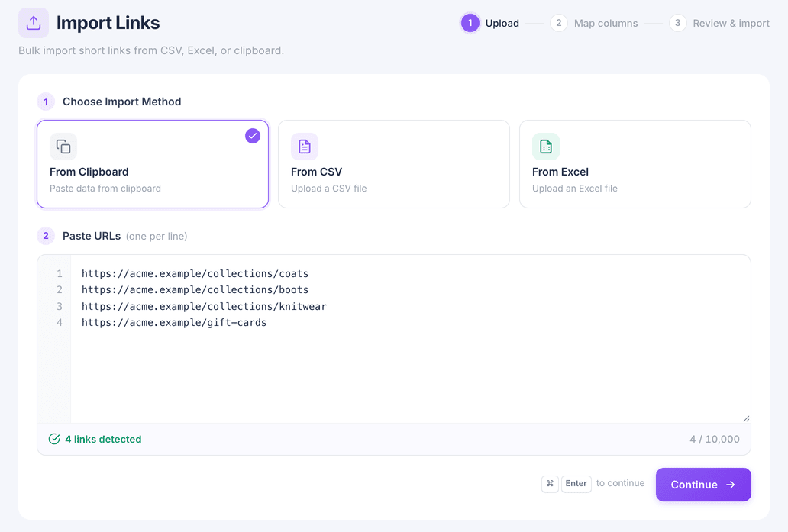Image resolution: width=788 pixels, height=532 pixels.
Task: Go to the Review & import step
Action: click(x=719, y=23)
